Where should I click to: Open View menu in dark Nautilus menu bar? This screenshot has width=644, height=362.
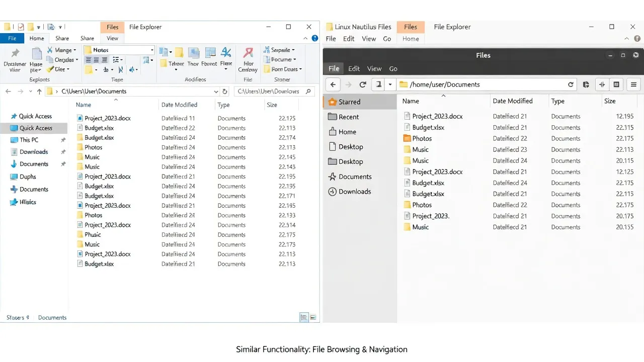tap(374, 68)
